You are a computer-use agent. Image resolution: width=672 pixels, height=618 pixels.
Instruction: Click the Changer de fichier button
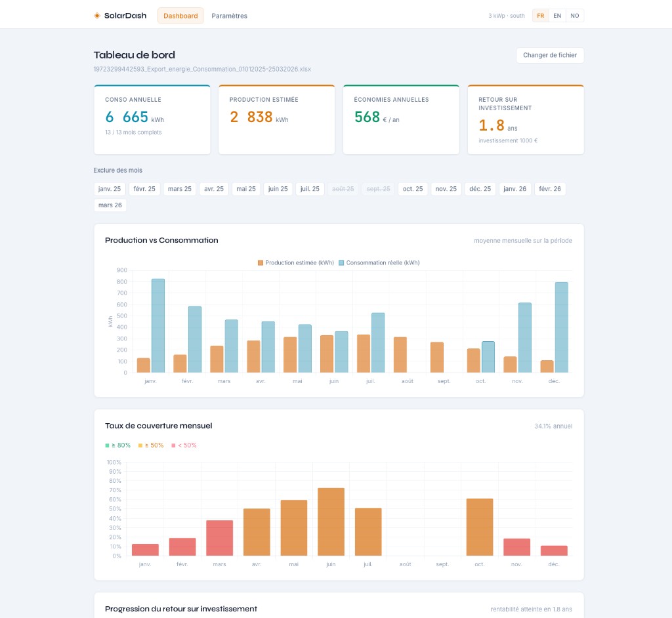tap(549, 56)
